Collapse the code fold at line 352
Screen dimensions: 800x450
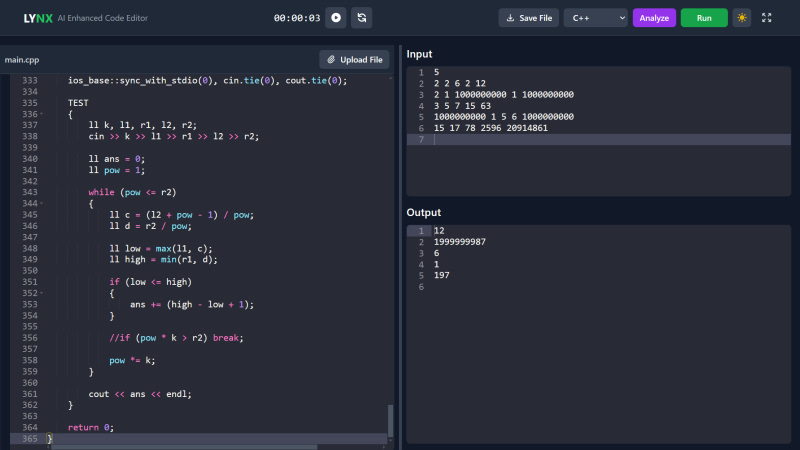click(x=42, y=293)
